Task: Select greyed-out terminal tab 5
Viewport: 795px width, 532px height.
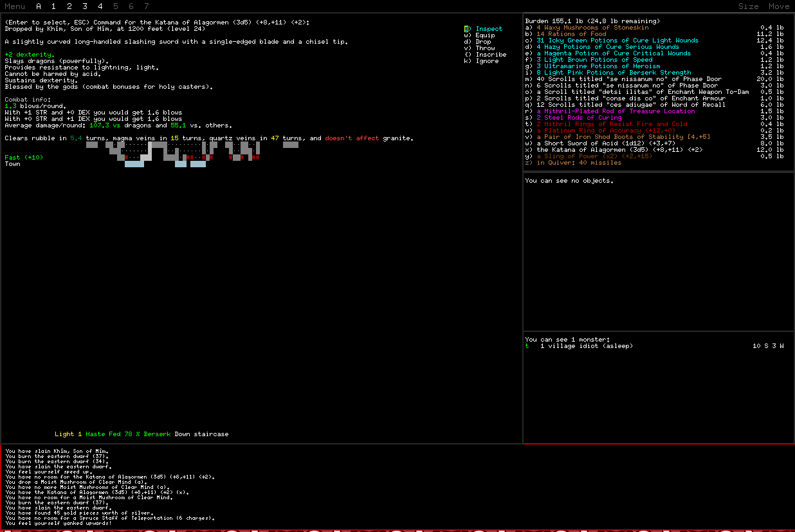Action: click(x=116, y=6)
